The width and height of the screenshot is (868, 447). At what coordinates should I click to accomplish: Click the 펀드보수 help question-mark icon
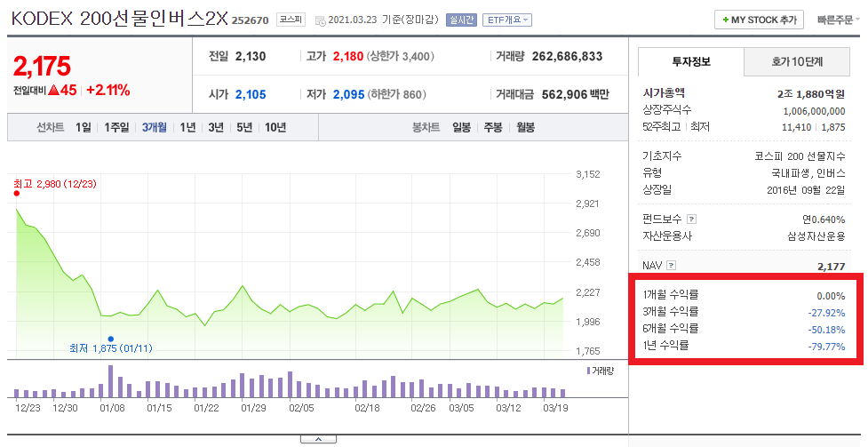(x=691, y=220)
